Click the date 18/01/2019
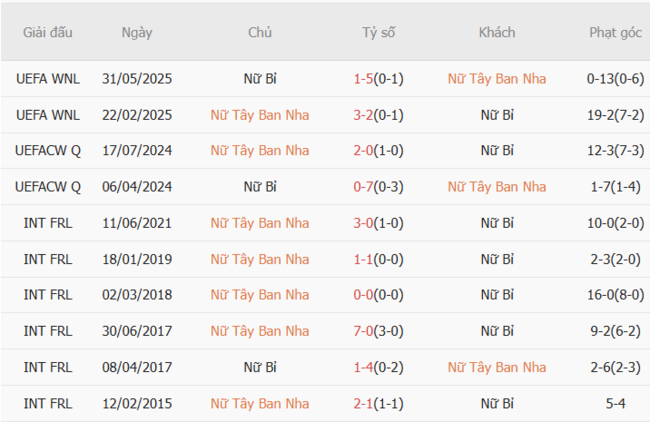 137,259
